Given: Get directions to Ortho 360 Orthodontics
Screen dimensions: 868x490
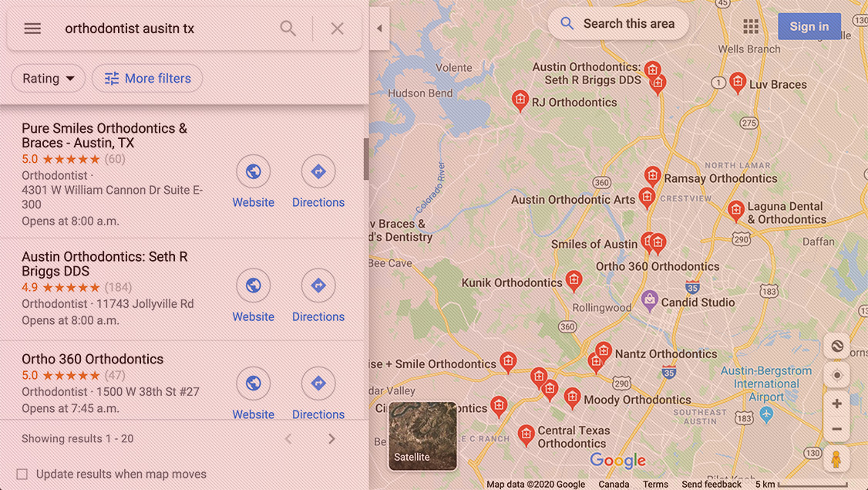Looking at the screenshot, I should pos(318,383).
